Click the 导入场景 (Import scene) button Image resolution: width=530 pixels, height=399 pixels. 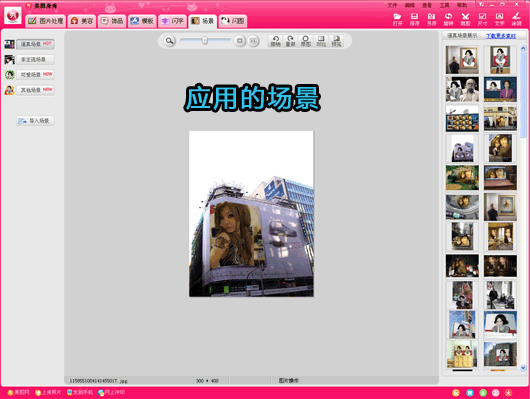pyautogui.click(x=35, y=121)
